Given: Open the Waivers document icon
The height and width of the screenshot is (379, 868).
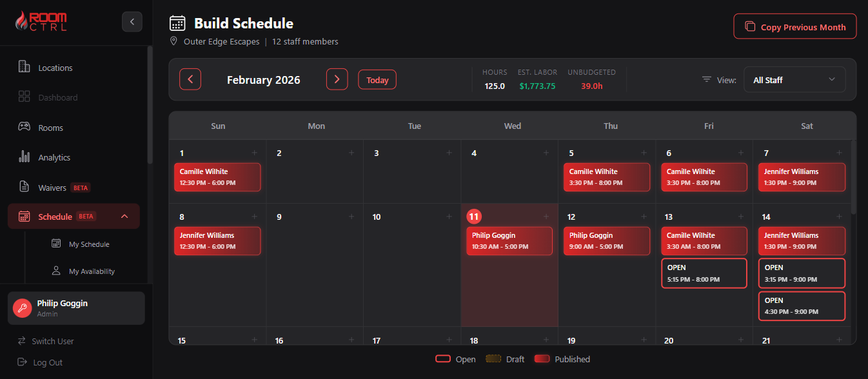Looking at the screenshot, I should 25,187.
